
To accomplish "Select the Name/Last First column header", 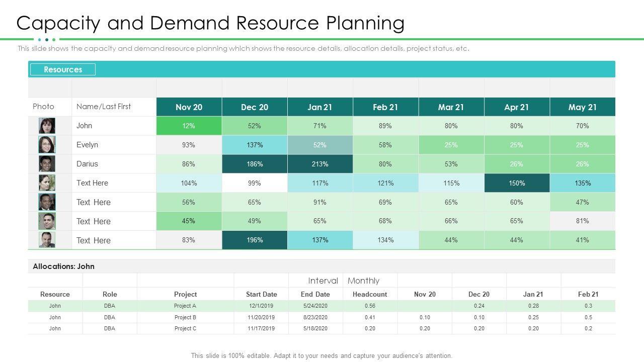I will tap(104, 107).
